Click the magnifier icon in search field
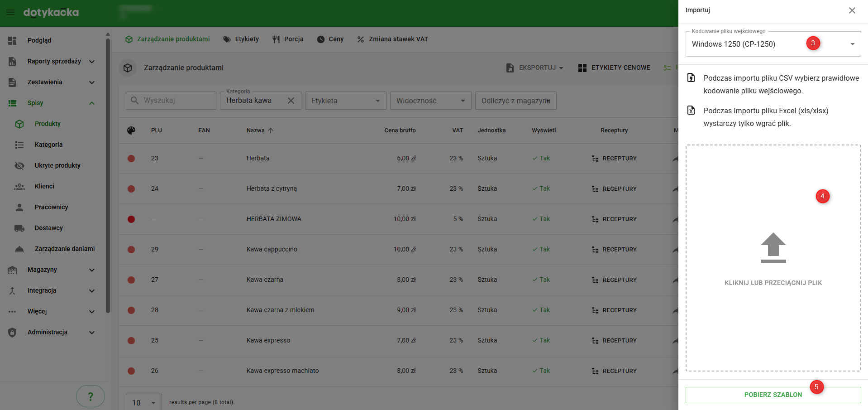Image resolution: width=868 pixels, height=410 pixels. click(134, 101)
